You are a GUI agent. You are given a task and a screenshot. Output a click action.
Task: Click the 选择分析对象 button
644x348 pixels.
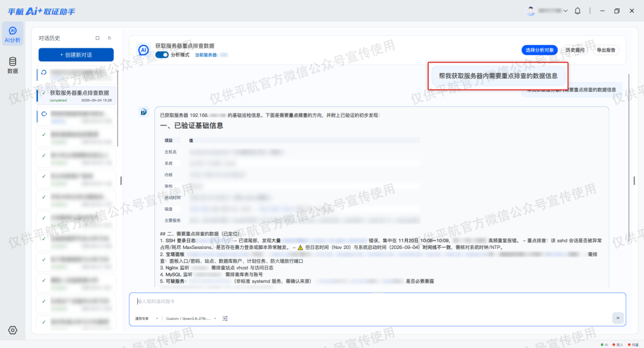click(539, 50)
